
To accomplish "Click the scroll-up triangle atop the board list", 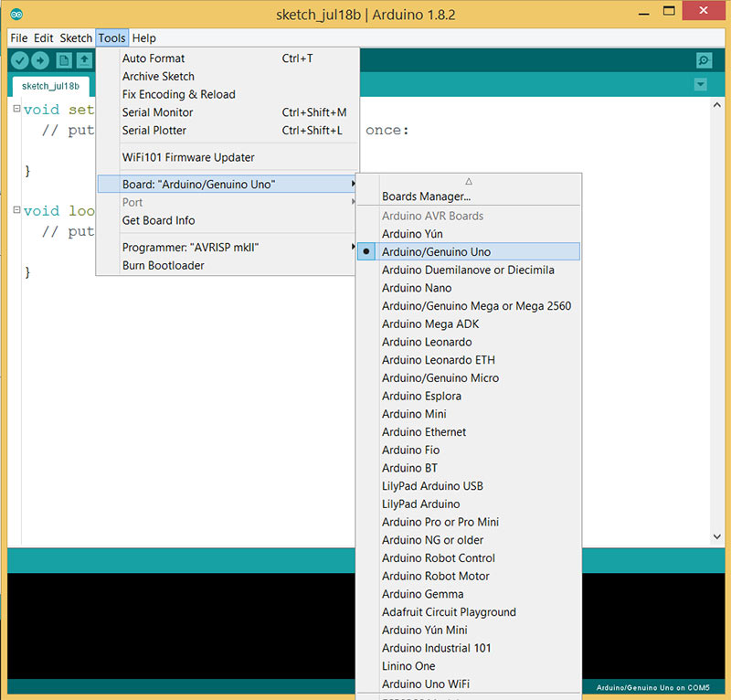I will pos(469,180).
